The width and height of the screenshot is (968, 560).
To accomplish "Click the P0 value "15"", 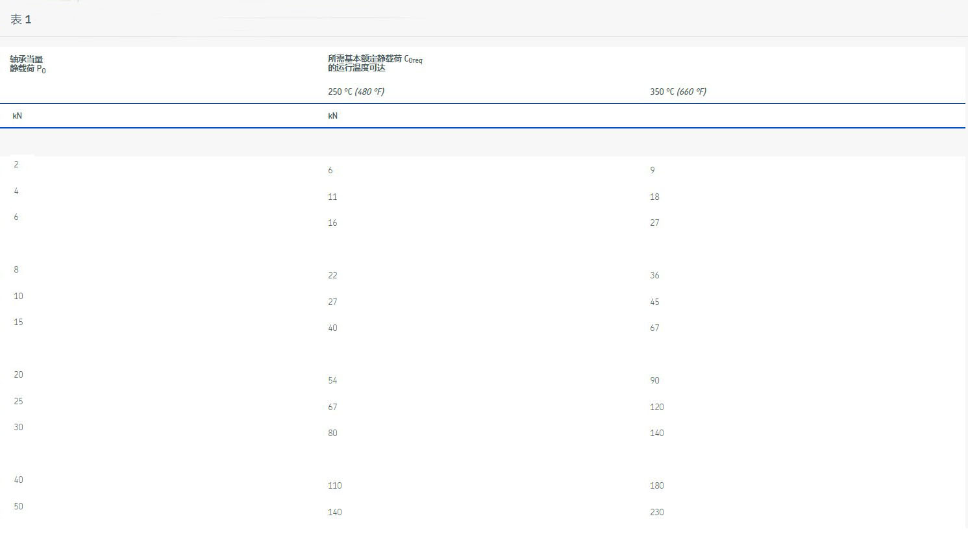I will tap(18, 323).
